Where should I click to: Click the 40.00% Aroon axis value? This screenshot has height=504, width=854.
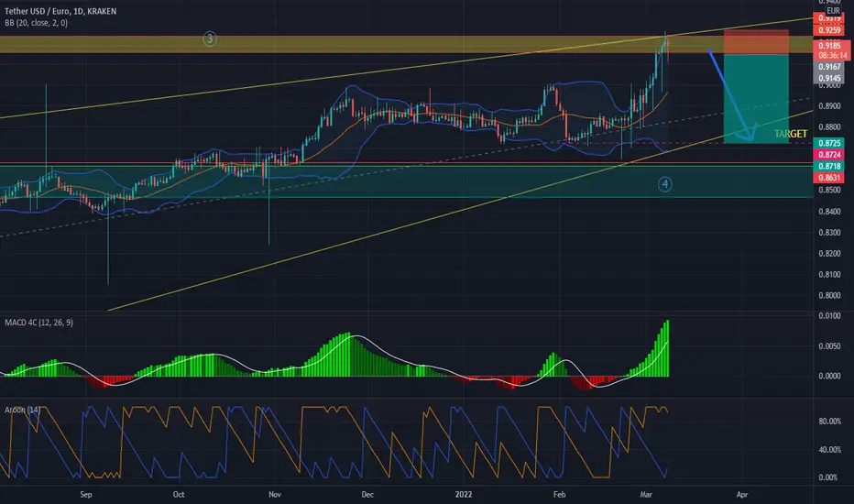(829, 450)
